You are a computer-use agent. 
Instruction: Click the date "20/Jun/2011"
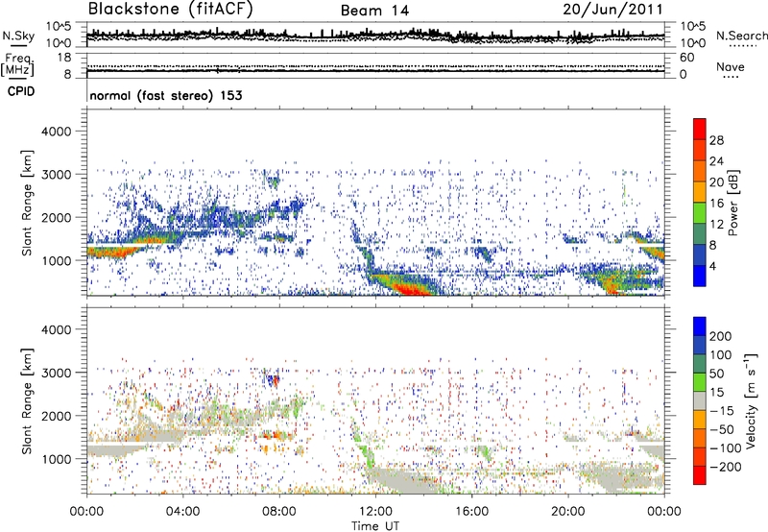(x=612, y=10)
